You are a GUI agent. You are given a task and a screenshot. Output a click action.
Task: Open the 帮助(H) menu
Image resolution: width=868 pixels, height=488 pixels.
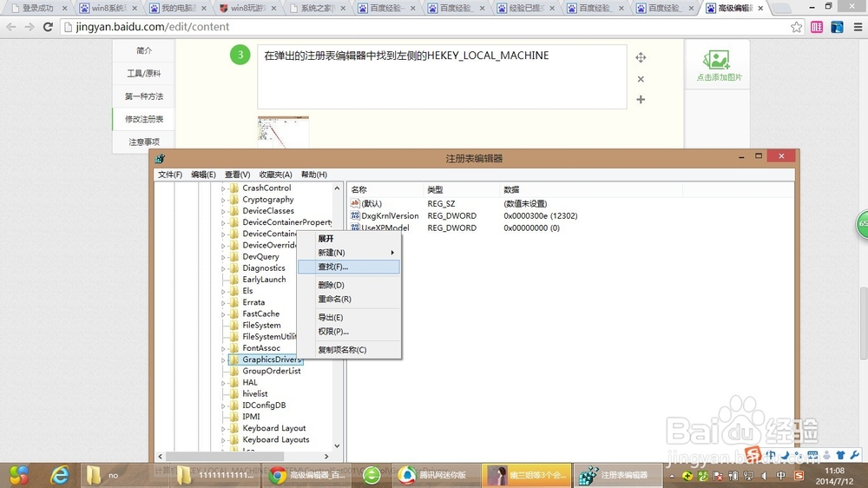pyautogui.click(x=314, y=175)
